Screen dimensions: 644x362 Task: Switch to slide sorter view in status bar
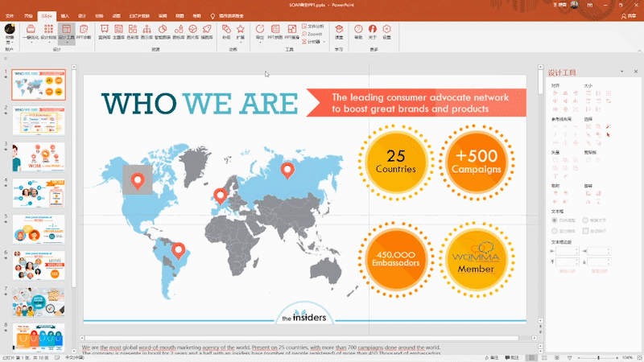coord(544,358)
